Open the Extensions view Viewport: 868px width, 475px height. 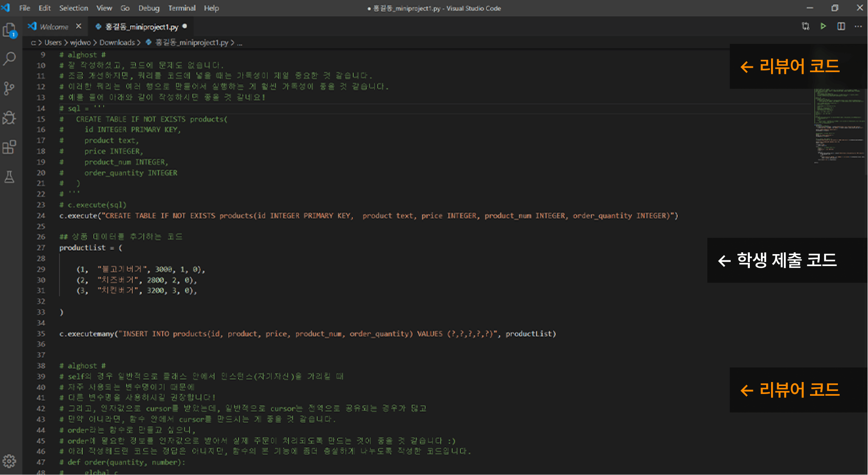(9, 147)
